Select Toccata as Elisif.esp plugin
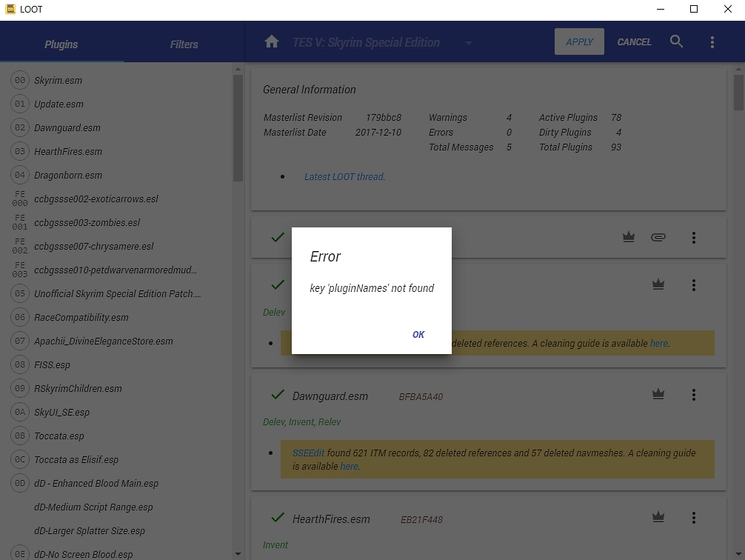 tap(116, 460)
